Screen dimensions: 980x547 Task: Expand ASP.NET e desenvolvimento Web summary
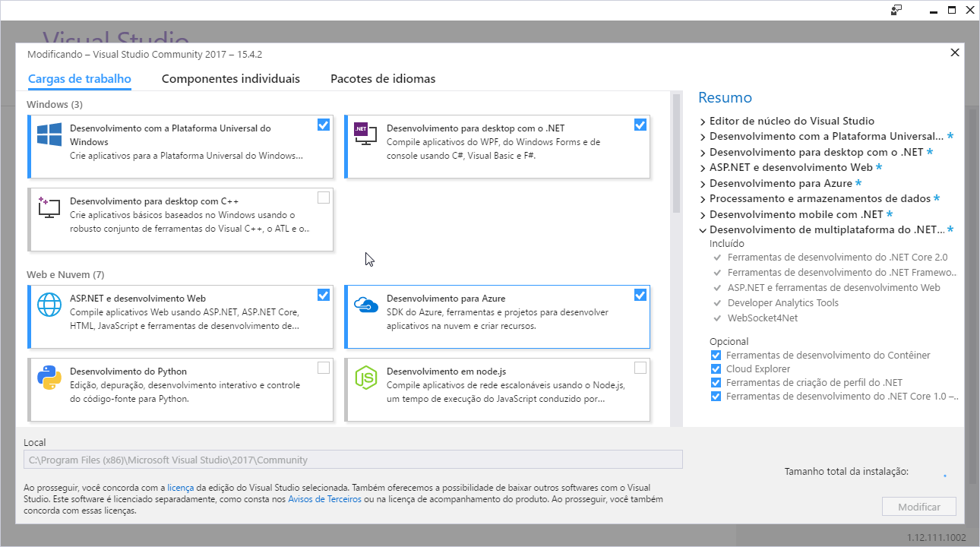pyautogui.click(x=703, y=168)
